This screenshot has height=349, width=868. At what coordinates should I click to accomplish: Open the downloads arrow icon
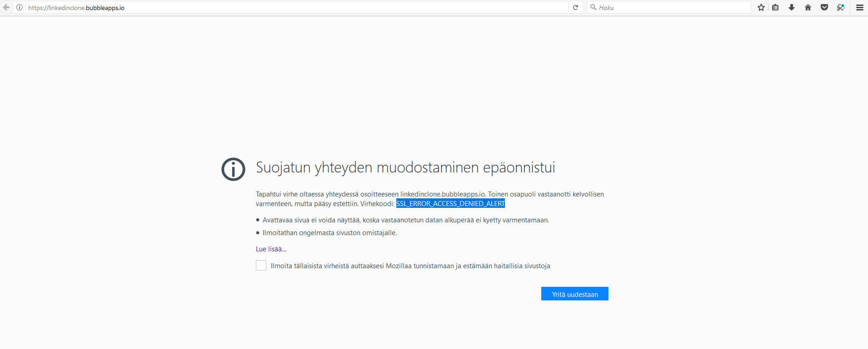point(792,7)
